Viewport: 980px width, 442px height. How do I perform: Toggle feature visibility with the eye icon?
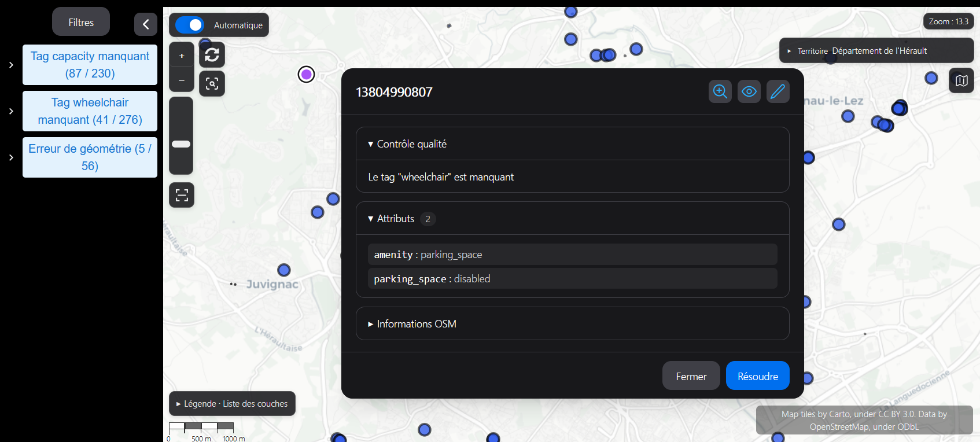coord(749,91)
